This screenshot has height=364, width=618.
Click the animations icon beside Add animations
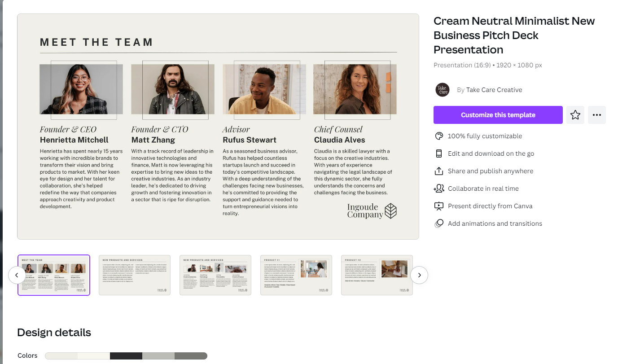click(439, 224)
